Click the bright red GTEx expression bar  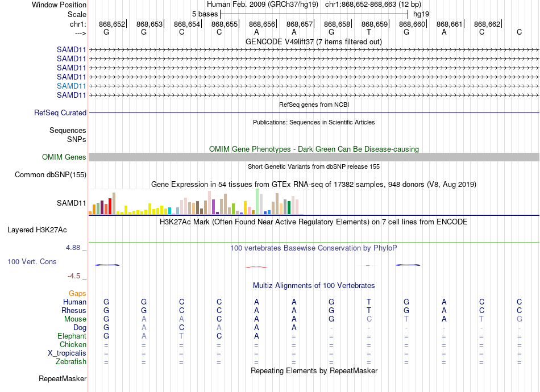click(x=110, y=206)
